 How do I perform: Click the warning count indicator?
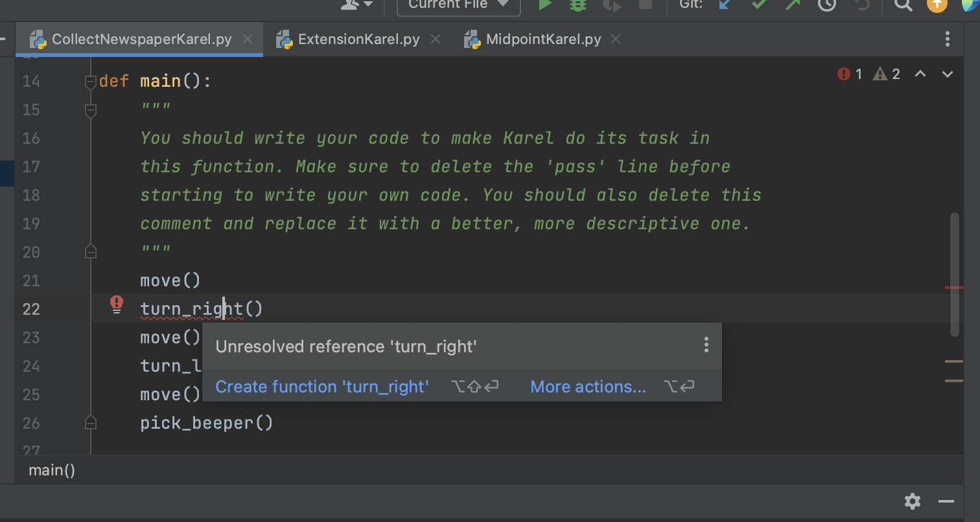pyautogui.click(x=887, y=74)
